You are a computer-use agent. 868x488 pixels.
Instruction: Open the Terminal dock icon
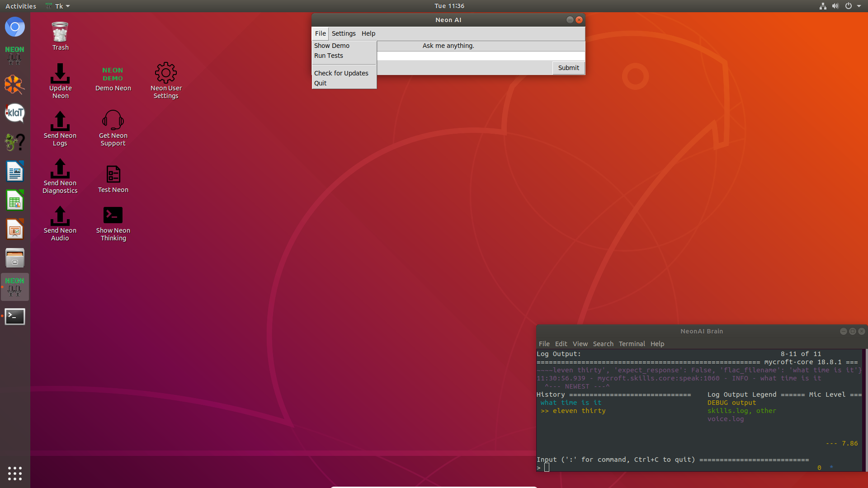[x=15, y=316]
